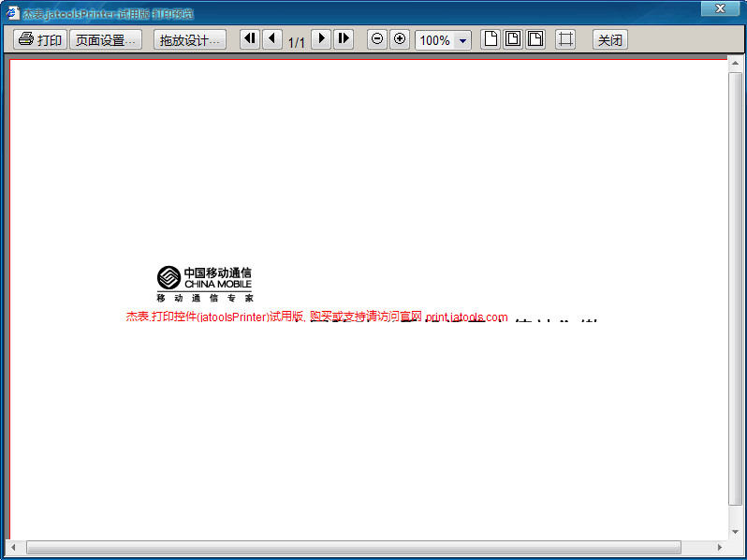This screenshot has height=560, width=747.
Task: Zoom out with the minus icon
Action: 377,38
